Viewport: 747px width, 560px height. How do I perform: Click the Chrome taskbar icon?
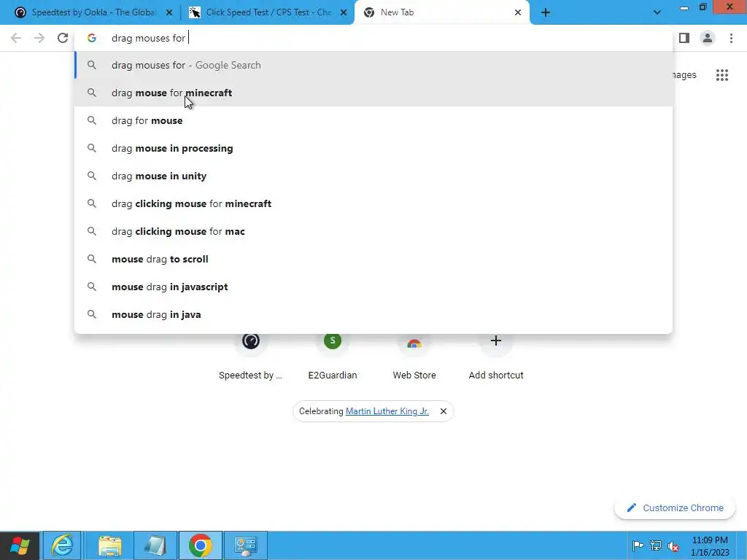(x=200, y=545)
